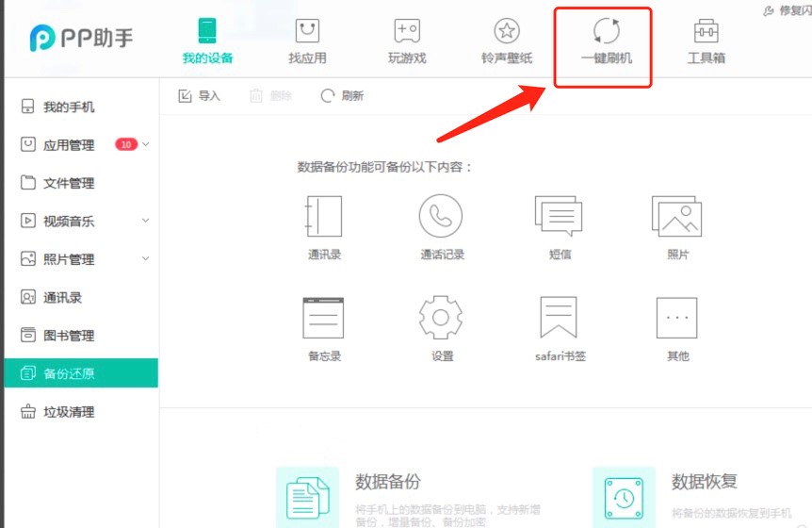Click the 设置 gear icon
The image size is (812, 528).
[x=441, y=318]
